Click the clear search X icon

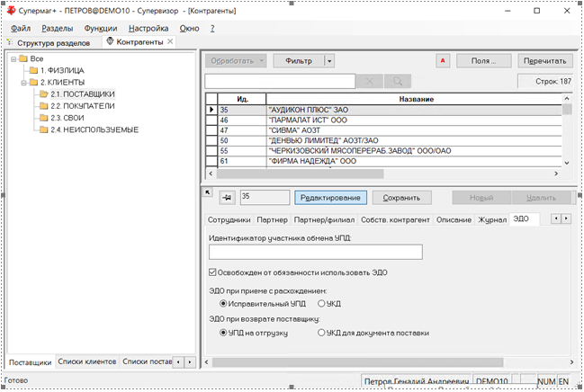point(370,82)
